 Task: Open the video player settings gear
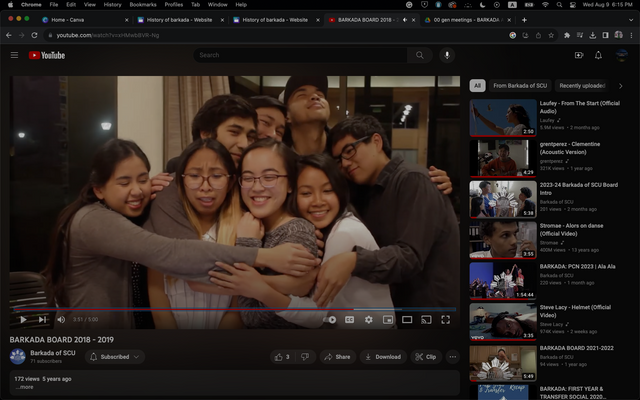[x=368, y=319]
